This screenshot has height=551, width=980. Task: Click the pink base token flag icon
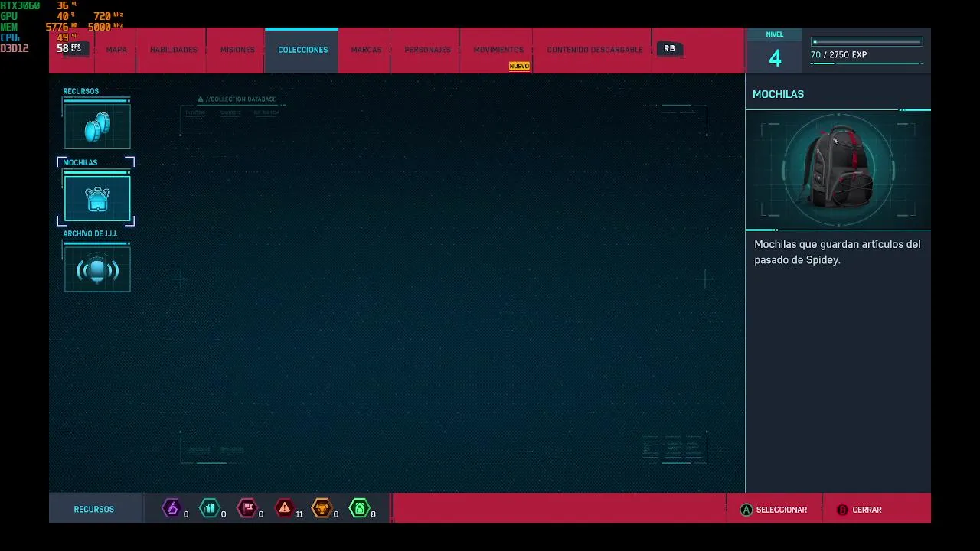pos(247,508)
